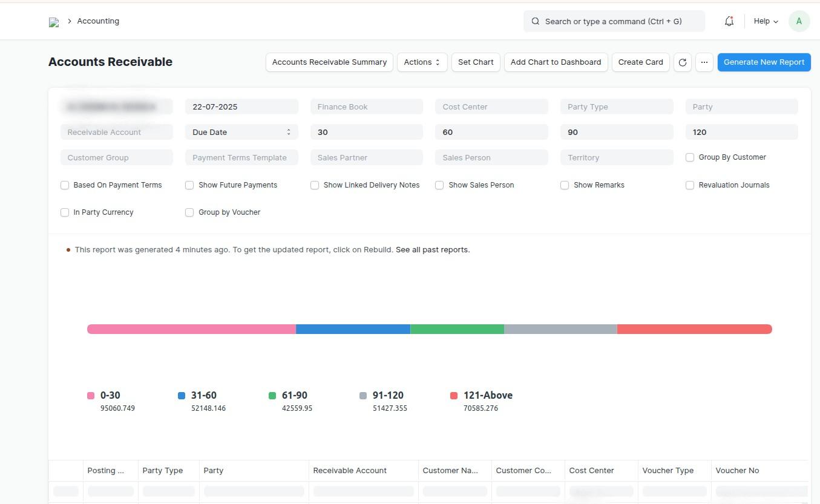Open the Help dropdown menu
Screen dimensions: 820x504
pos(765,21)
